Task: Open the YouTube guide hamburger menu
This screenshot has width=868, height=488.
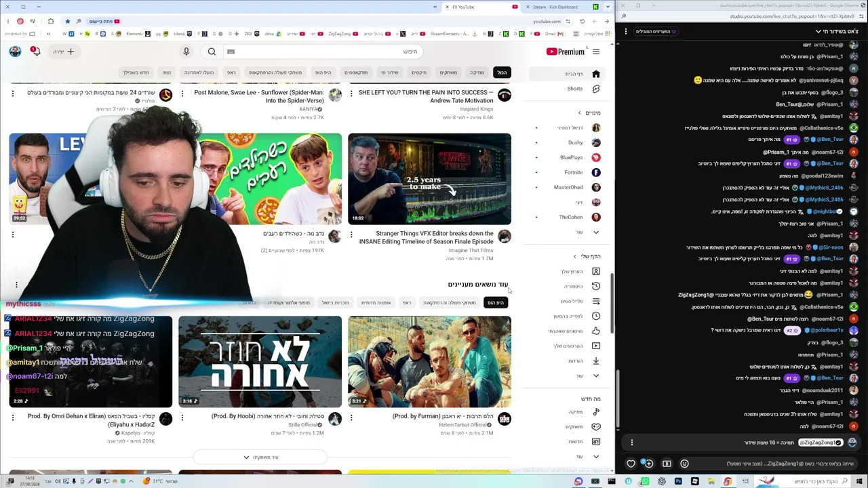Action: tap(596, 52)
